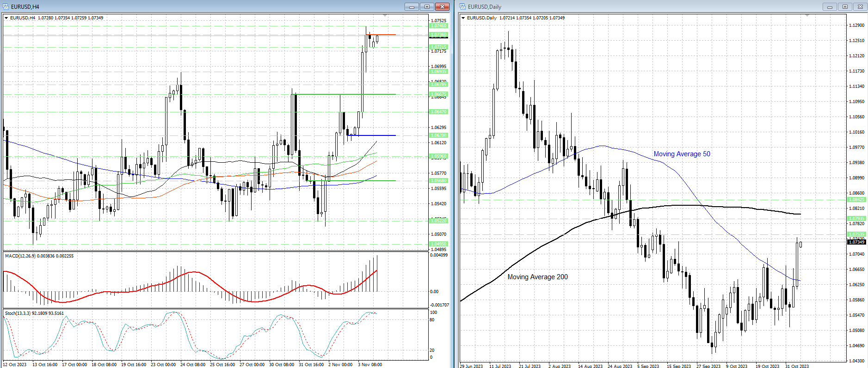Click the chart shift marker on H4 chart

pos(385,16)
